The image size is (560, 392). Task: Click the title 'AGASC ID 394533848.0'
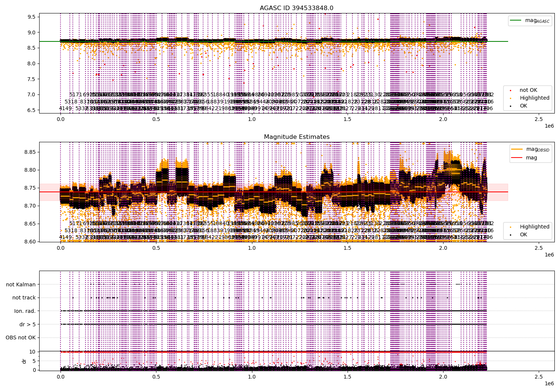click(296, 8)
